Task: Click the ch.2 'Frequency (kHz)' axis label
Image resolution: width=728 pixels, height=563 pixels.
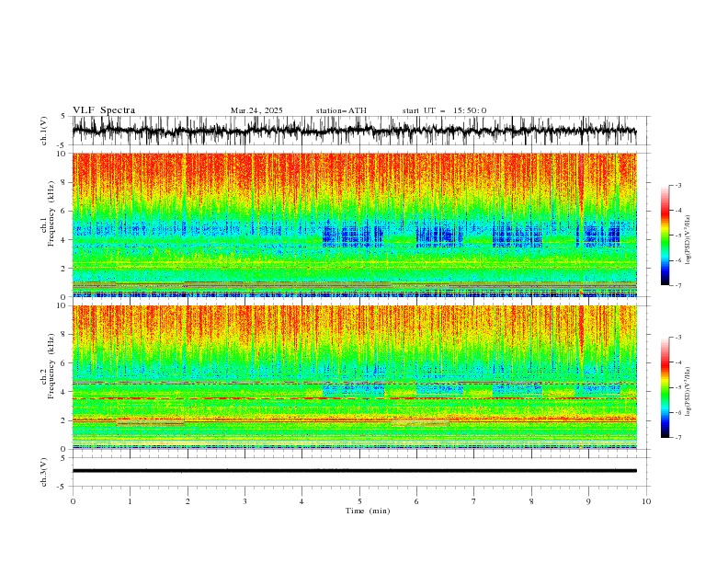Action: point(51,366)
